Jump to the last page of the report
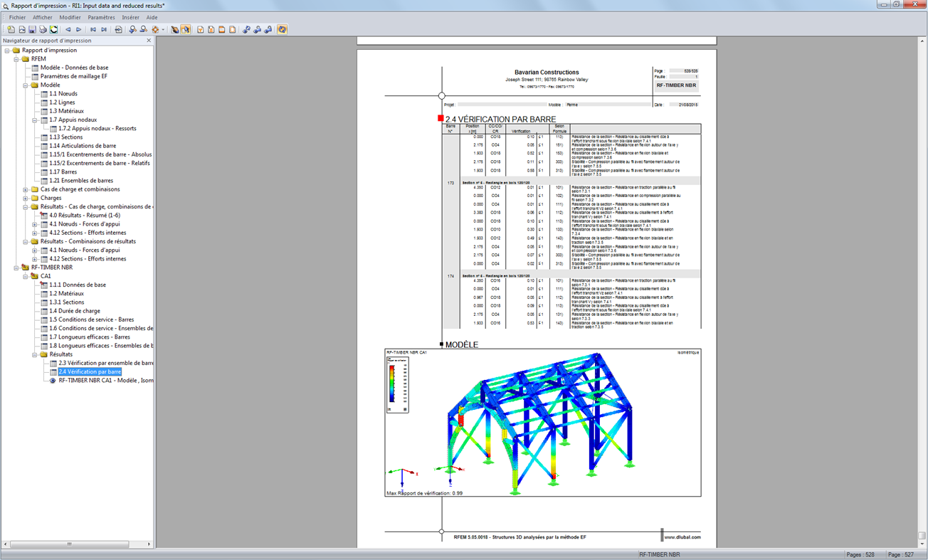 [x=104, y=29]
